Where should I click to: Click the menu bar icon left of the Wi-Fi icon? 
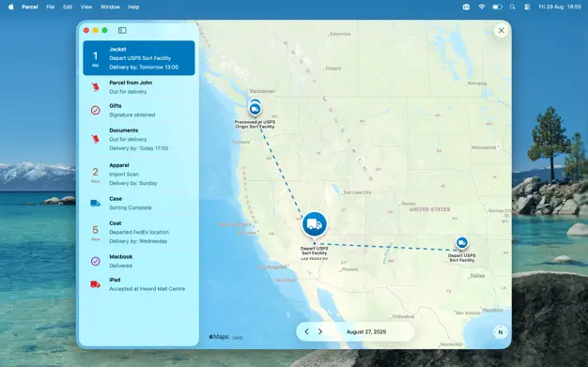[466, 7]
